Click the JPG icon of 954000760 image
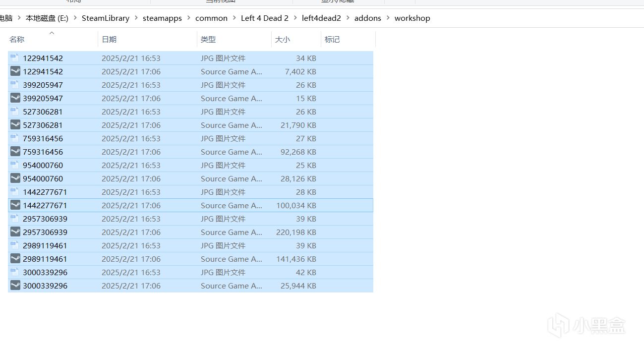This screenshot has height=347, width=644. pos(15,165)
